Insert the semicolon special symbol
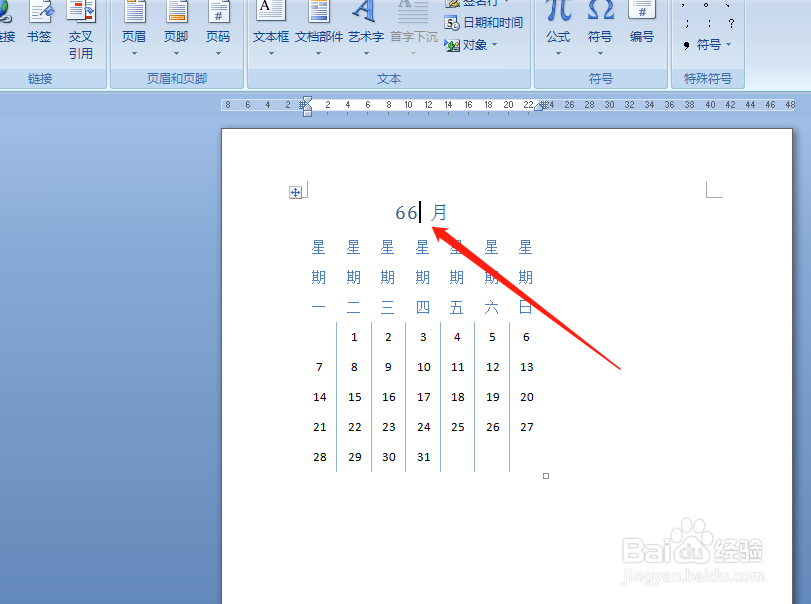811x604 pixels. [x=687, y=24]
